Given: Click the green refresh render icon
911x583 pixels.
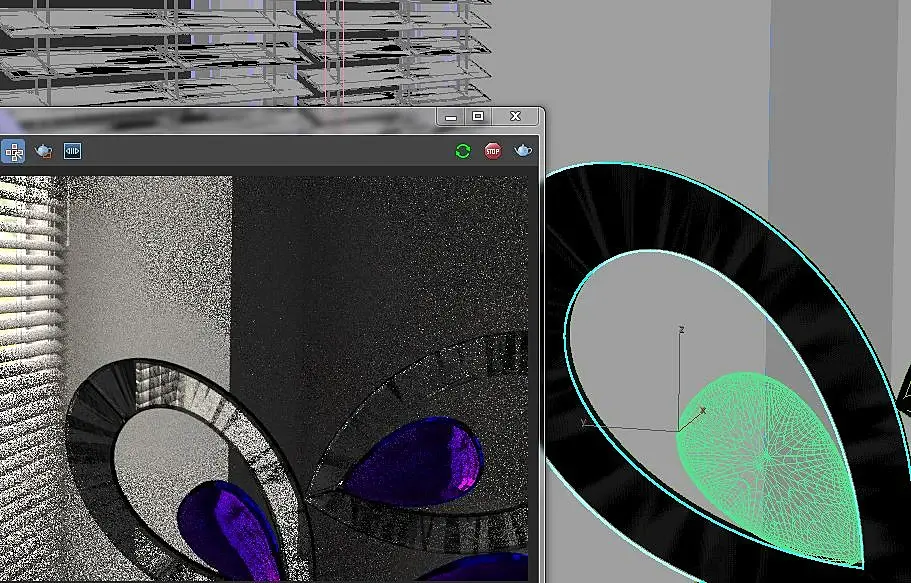Looking at the screenshot, I should click(x=462, y=151).
